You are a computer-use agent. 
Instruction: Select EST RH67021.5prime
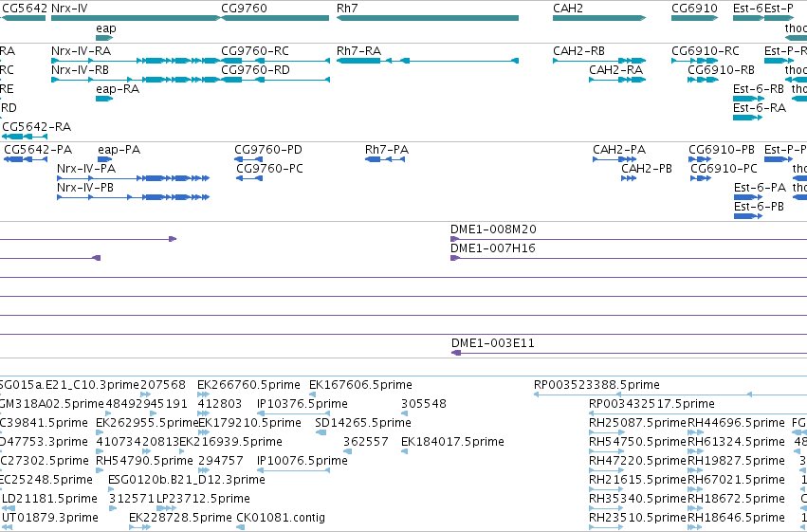point(695,489)
